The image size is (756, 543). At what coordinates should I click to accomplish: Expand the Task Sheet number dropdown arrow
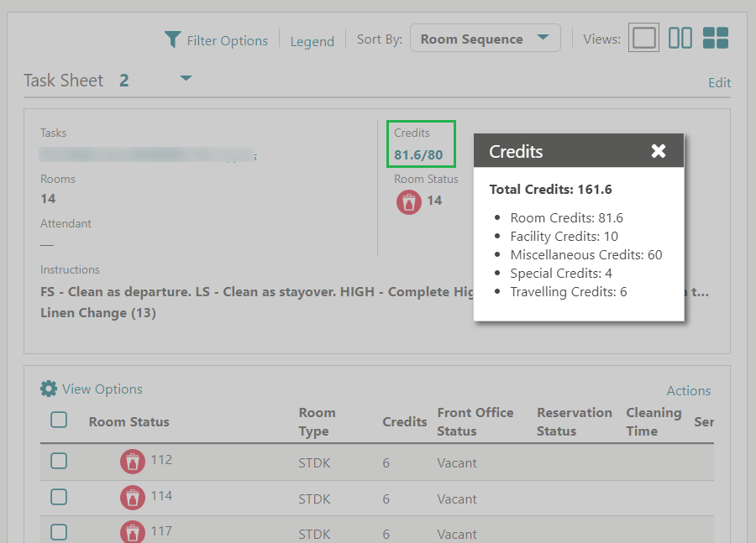(x=186, y=78)
